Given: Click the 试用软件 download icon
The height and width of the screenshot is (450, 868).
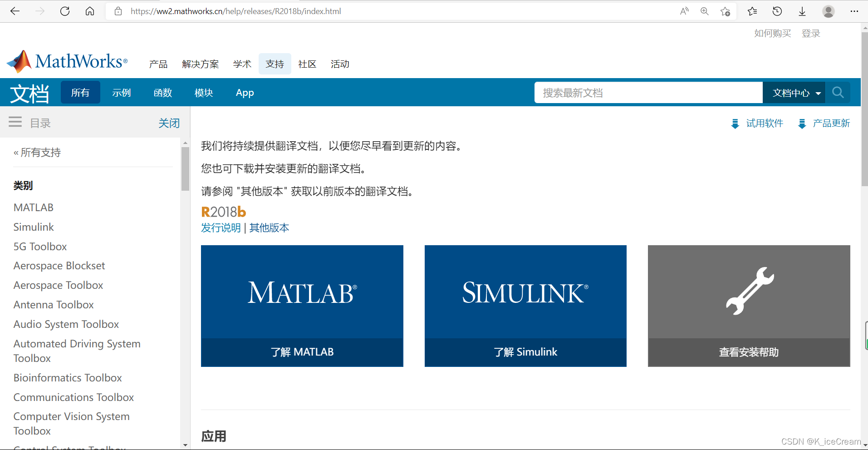Looking at the screenshot, I should click(x=735, y=124).
